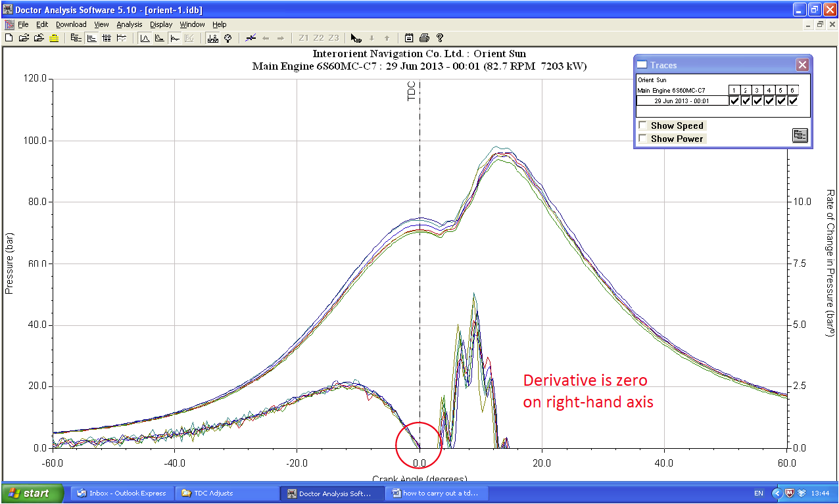Viewport: 839px width, 504px height.
Task: Click the Windows start button
Action: (x=32, y=493)
